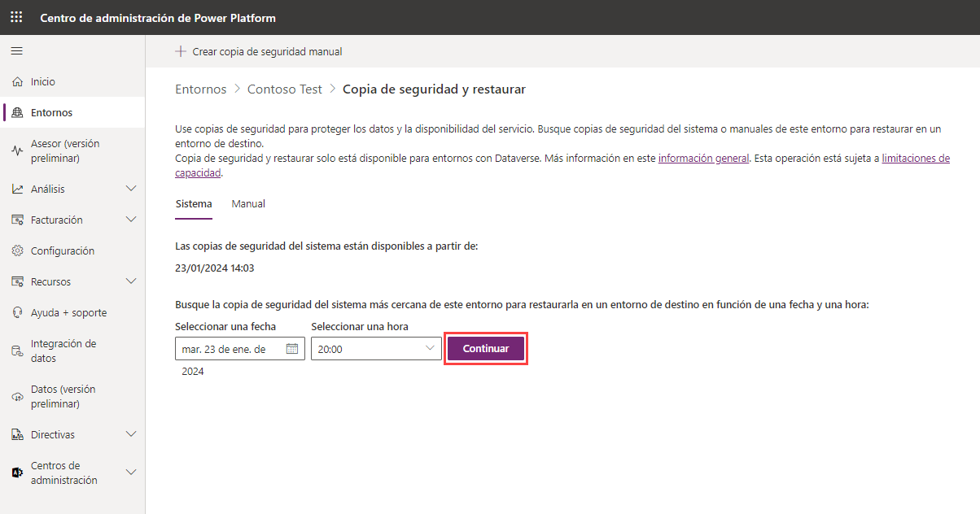Screen dimensions: 980x514
Task: Expand the Facturación menu chevron
Action: [131, 220]
